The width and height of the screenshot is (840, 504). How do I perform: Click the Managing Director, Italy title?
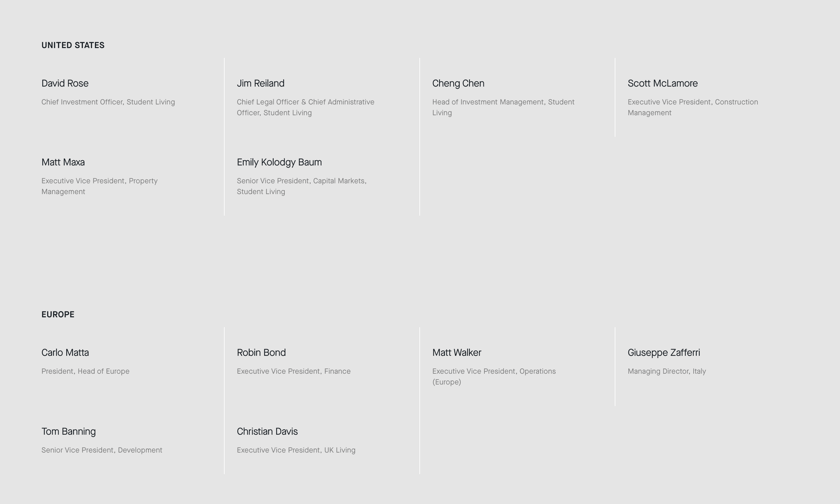coord(667,371)
